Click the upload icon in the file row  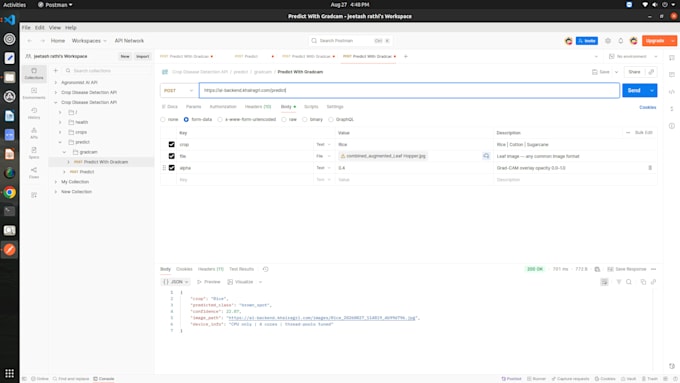[x=486, y=156]
